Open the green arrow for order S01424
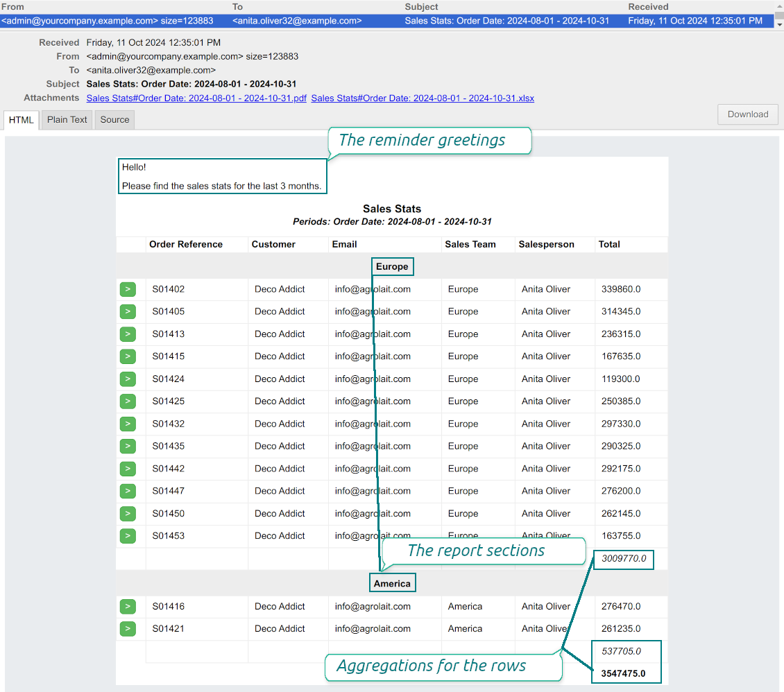 (128, 379)
